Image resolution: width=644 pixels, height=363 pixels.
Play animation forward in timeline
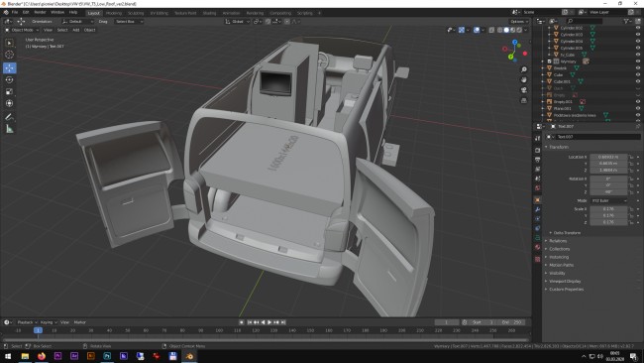click(269, 322)
